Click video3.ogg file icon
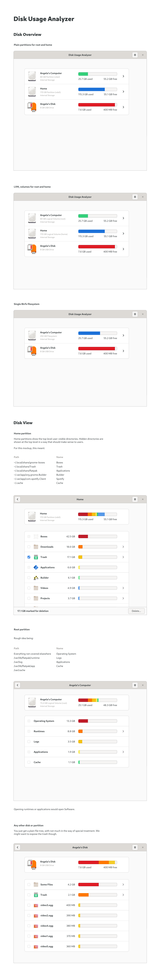 coord(36,905)
